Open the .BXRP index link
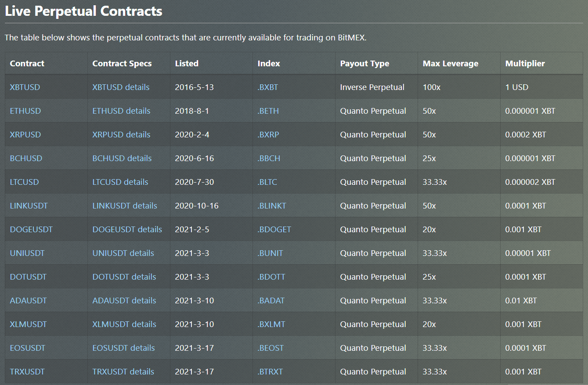588x385 pixels. 268,134
